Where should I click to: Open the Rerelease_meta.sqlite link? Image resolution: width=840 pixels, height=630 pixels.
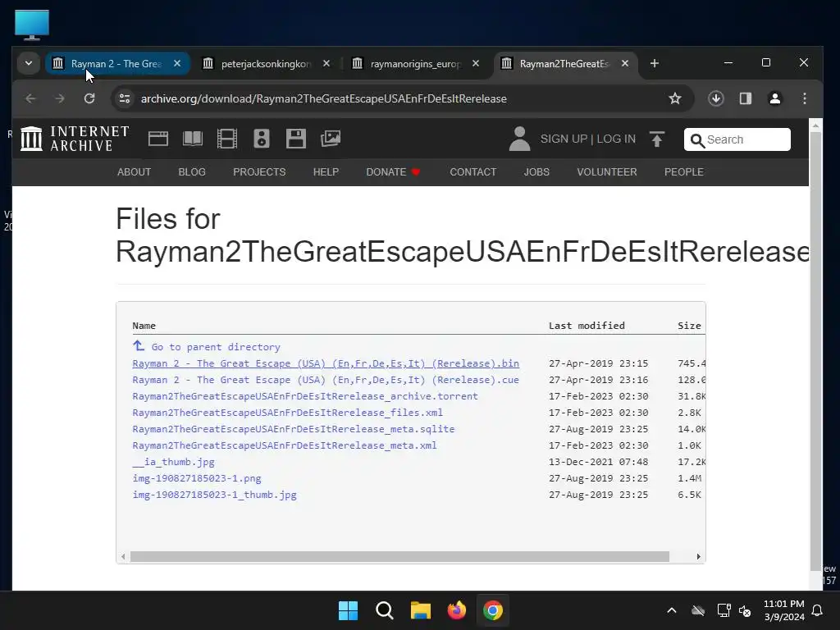tap(294, 429)
